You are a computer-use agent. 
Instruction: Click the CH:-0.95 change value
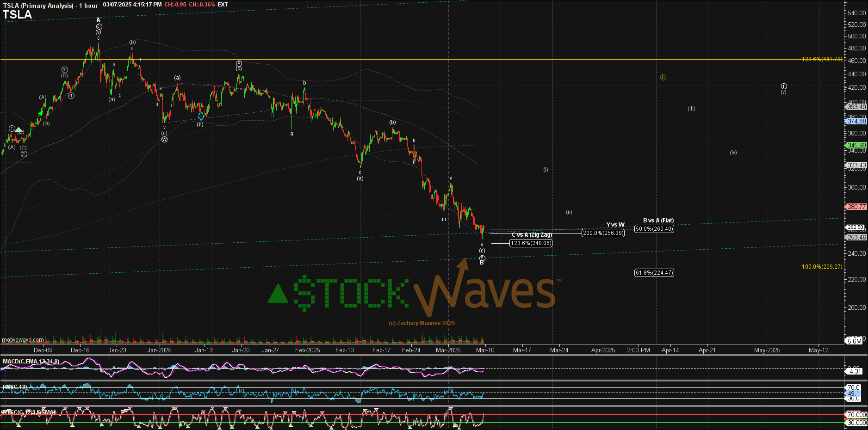[175, 5]
